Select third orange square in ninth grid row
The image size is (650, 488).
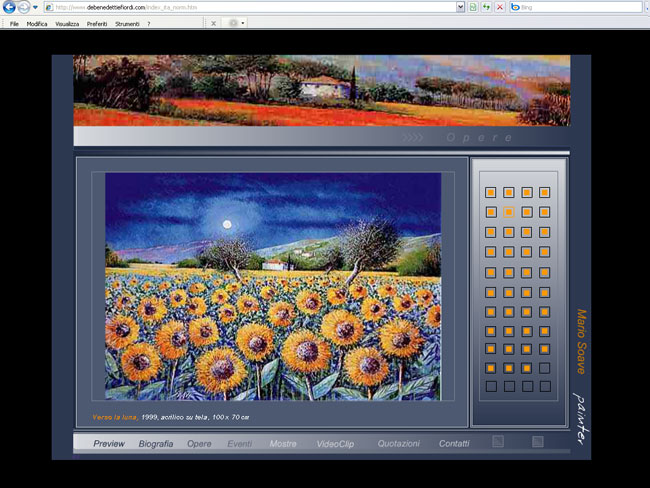pyautogui.click(x=527, y=349)
